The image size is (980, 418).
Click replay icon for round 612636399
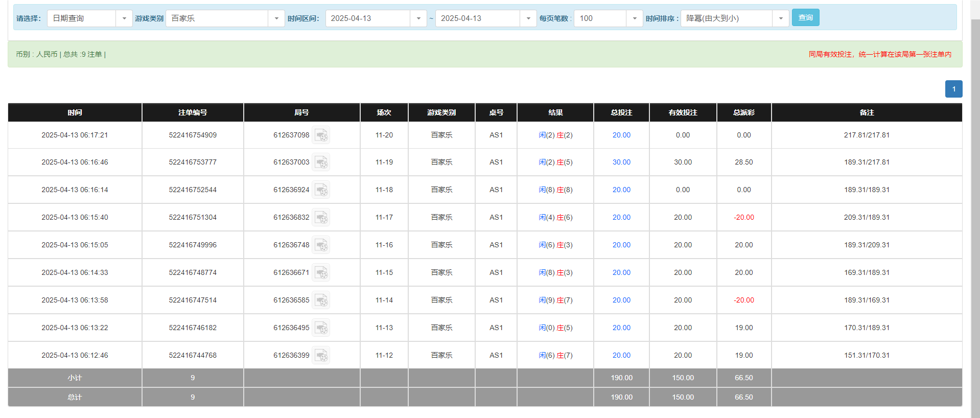(321, 356)
